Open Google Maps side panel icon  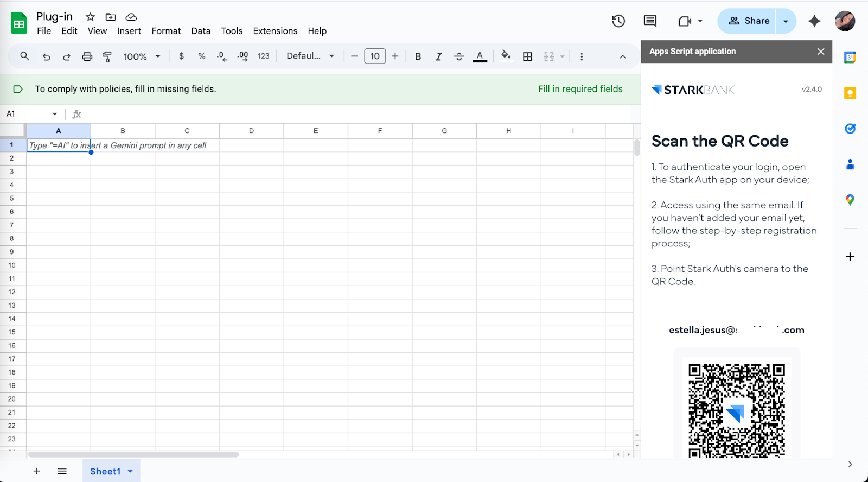(850, 200)
